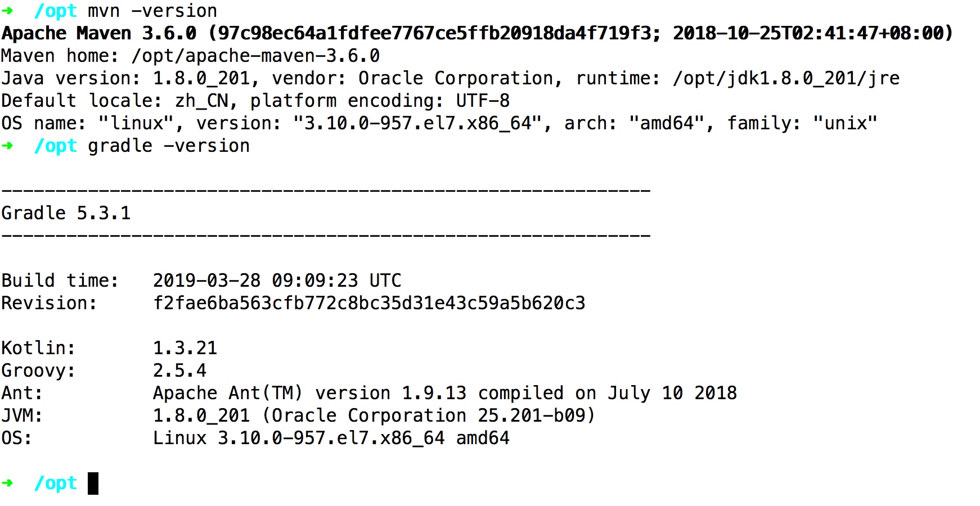Click the cyan /opt path on first line
The width and height of the screenshot is (980, 506).
55,11
